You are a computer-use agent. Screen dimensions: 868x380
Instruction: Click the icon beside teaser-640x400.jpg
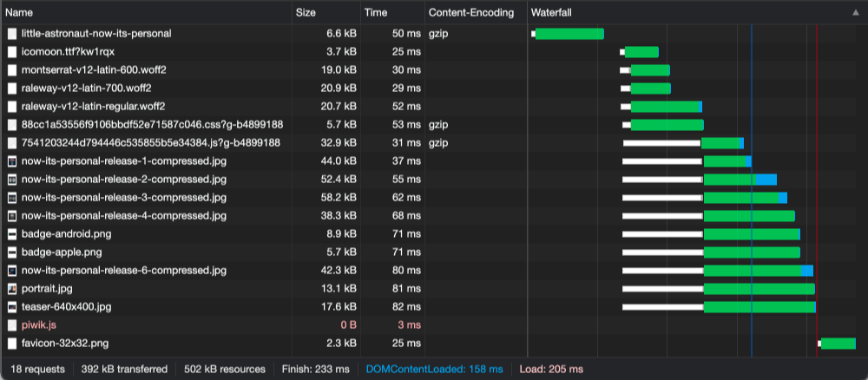(12, 307)
